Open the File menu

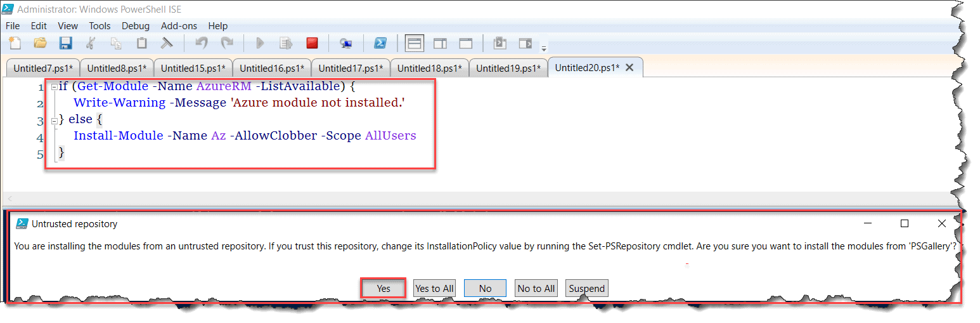[13, 26]
